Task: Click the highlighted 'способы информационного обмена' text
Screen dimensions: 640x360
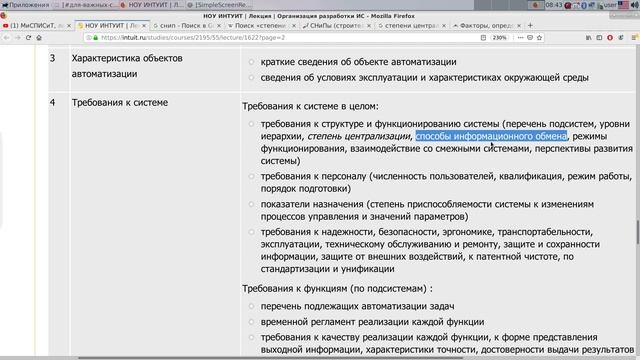Action: 491,136
